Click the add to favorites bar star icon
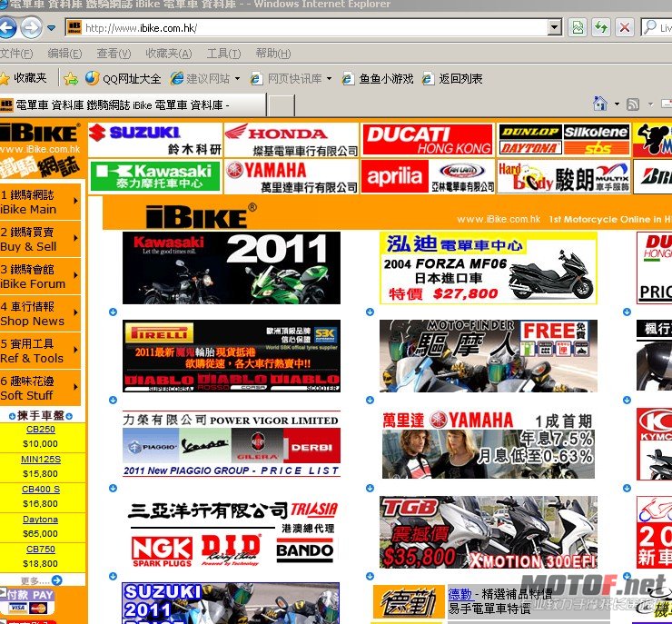The width and height of the screenshot is (672, 624). [71, 79]
